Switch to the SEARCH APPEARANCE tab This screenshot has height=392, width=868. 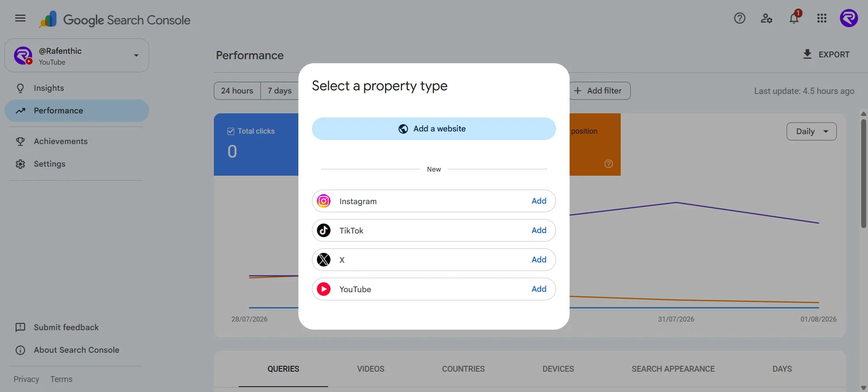click(673, 369)
